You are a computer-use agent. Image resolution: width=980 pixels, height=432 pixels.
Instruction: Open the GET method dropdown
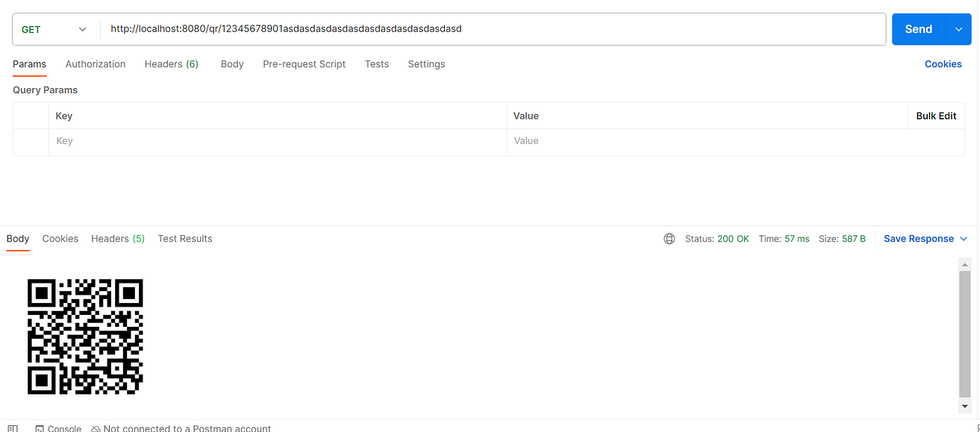coord(56,29)
